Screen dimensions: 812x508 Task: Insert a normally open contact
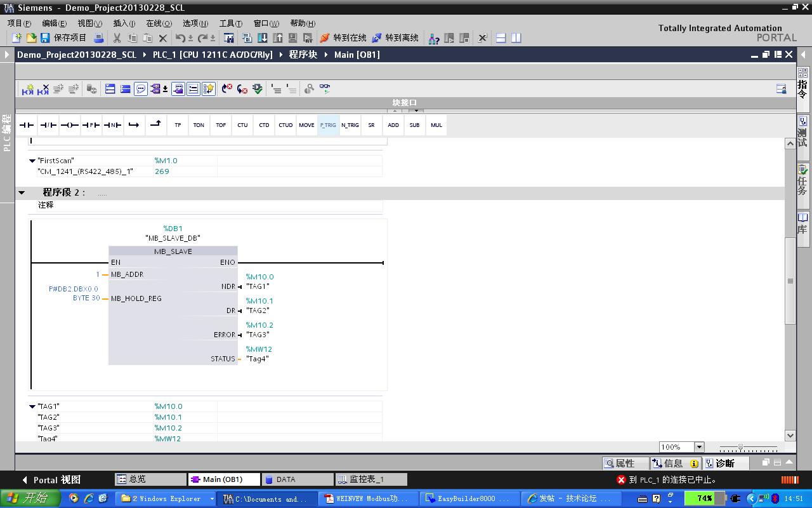click(x=27, y=125)
